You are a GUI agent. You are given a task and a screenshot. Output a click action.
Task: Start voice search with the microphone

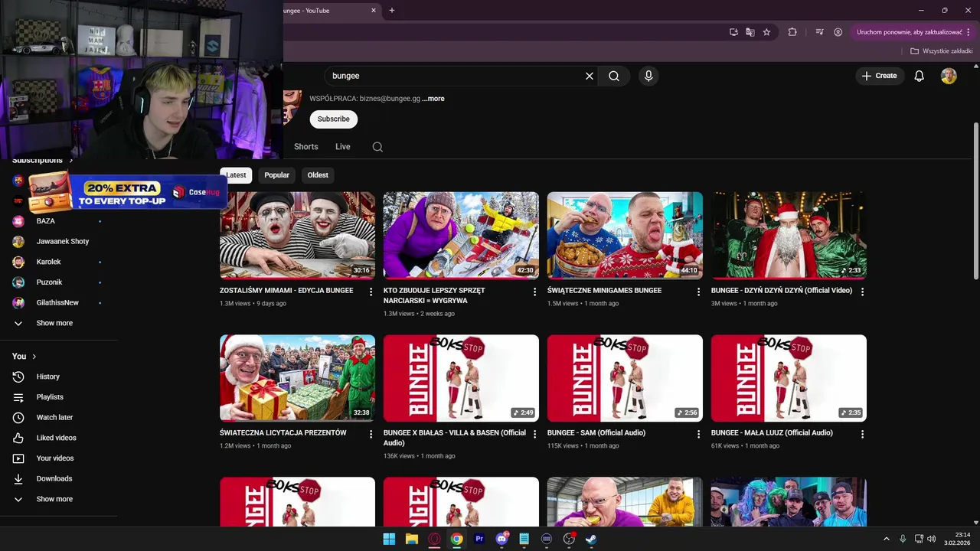click(x=648, y=76)
